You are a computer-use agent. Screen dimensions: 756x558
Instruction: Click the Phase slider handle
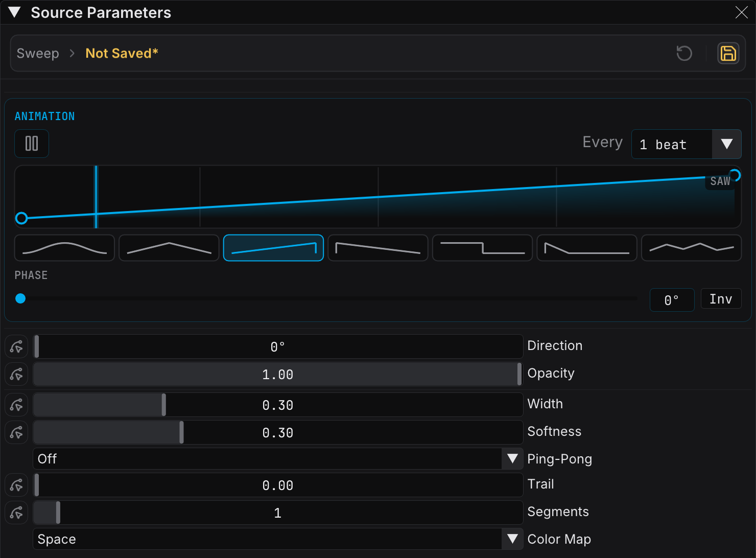pos(20,298)
